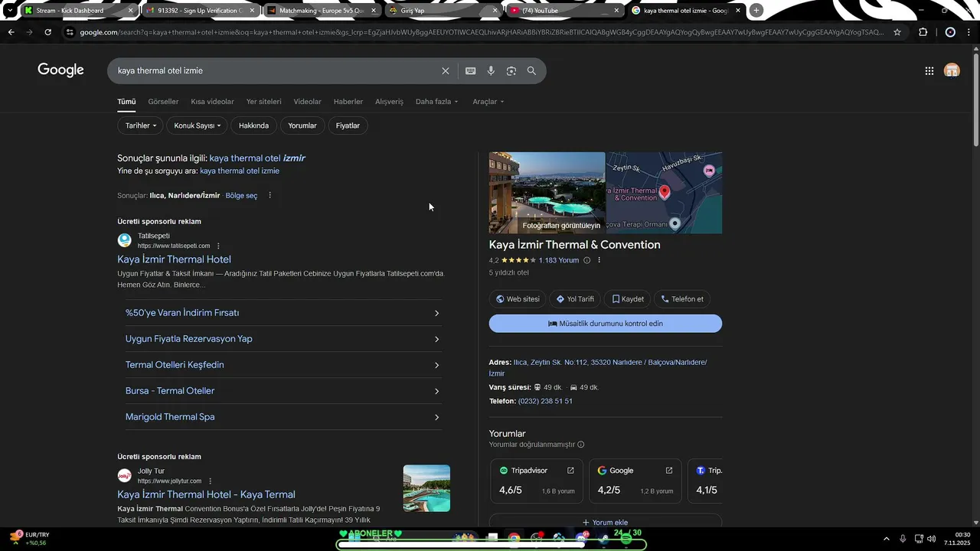Click the Hakkında filter chip
This screenshot has height=551, width=980.
click(x=253, y=126)
